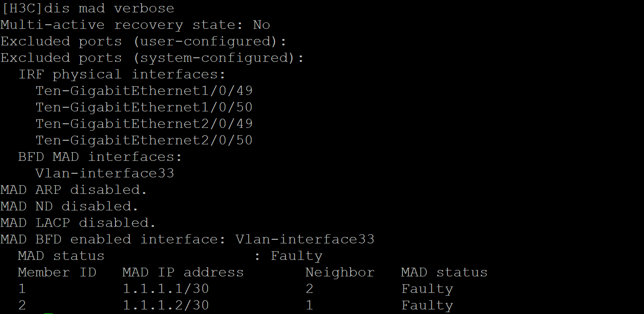The height and width of the screenshot is (314, 644).
Task: Click the MAD IP address 1.1.1.1/30
Action: [x=165, y=289]
